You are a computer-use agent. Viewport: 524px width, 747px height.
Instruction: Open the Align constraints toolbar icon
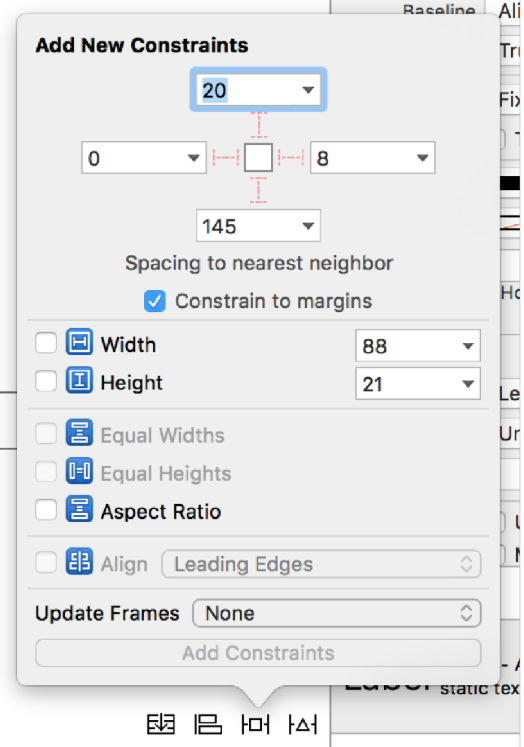[x=208, y=725]
